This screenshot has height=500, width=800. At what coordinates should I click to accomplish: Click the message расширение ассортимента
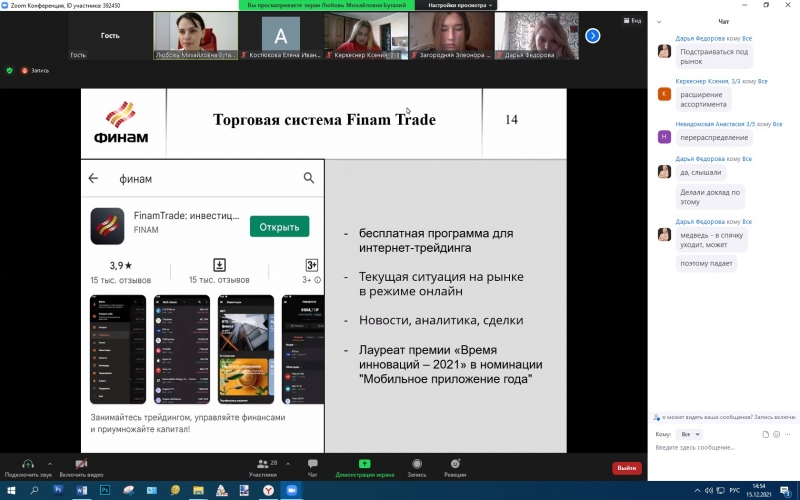tap(703, 99)
